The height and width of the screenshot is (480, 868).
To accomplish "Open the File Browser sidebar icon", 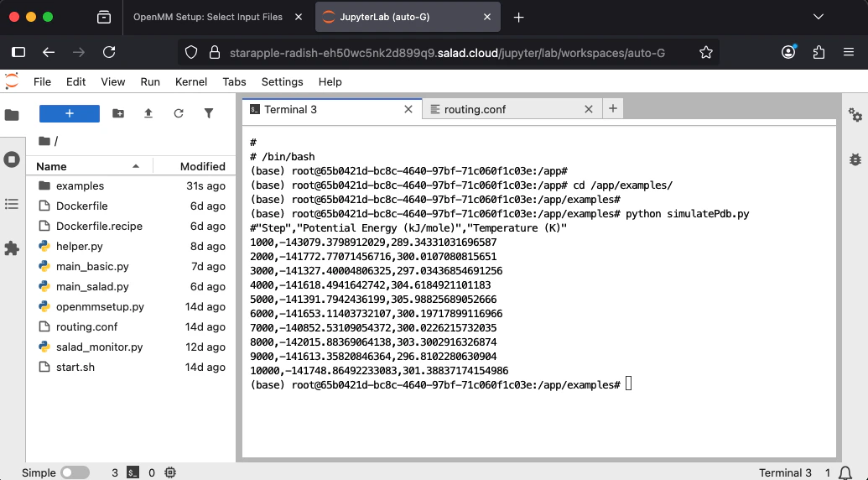I will pos(12,115).
